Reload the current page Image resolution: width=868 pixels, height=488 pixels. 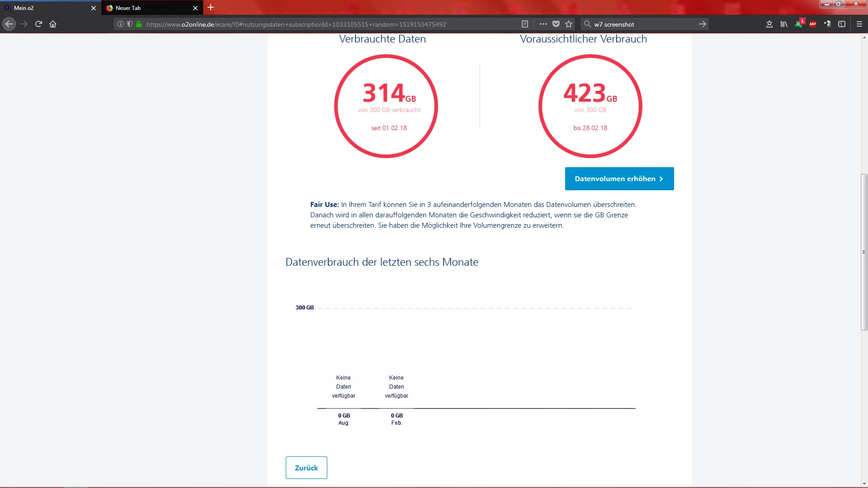point(38,24)
